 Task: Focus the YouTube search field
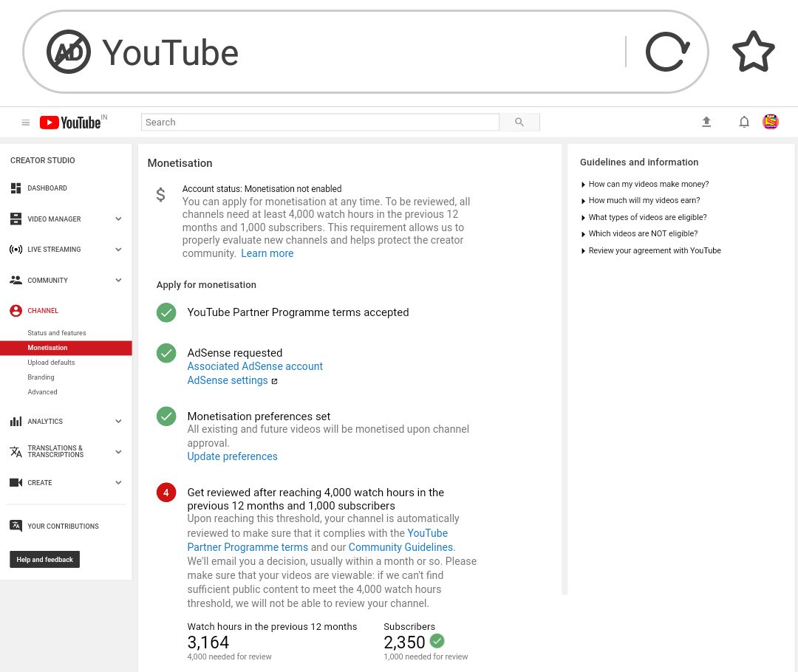tap(320, 122)
